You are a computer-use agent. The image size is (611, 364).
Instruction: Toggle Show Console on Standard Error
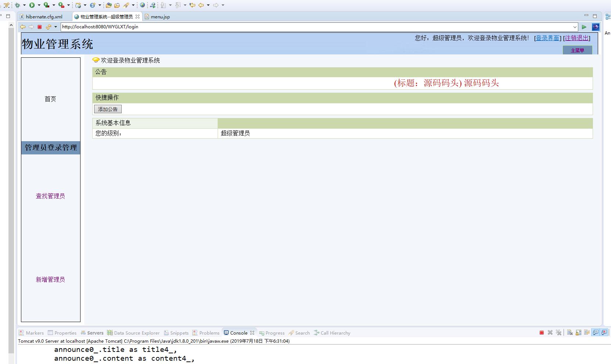604,333
